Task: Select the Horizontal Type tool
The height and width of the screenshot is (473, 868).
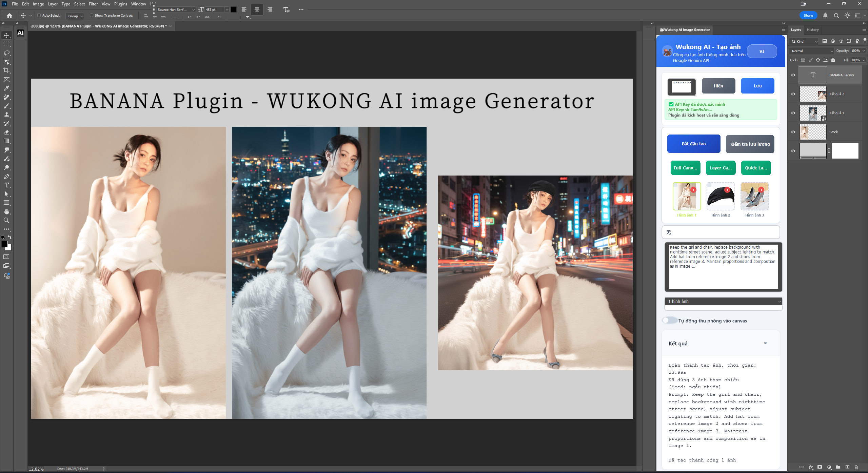Action: (x=6, y=185)
